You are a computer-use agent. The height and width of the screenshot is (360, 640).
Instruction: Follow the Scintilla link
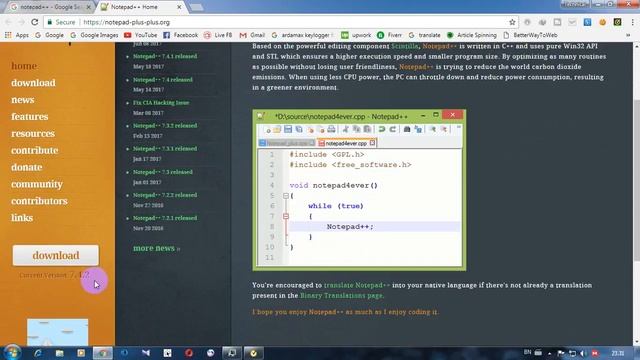[404, 46]
